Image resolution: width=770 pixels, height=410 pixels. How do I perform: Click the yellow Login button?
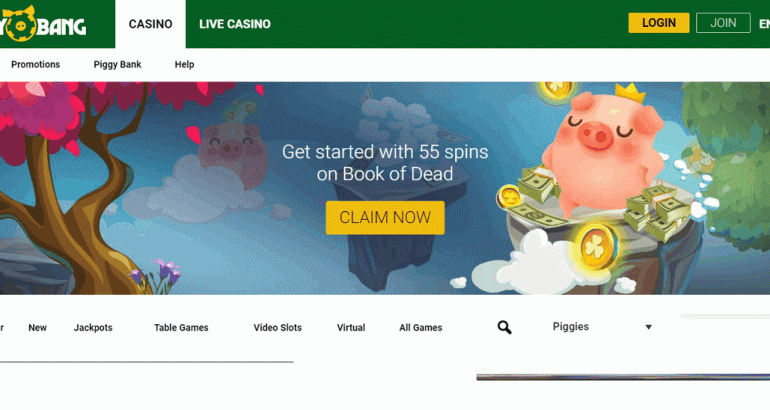[659, 23]
